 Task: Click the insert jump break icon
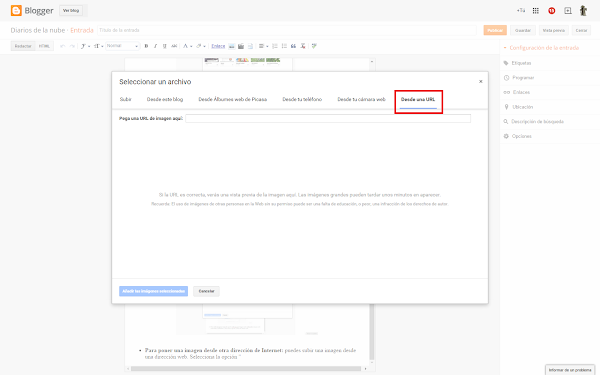click(250, 46)
